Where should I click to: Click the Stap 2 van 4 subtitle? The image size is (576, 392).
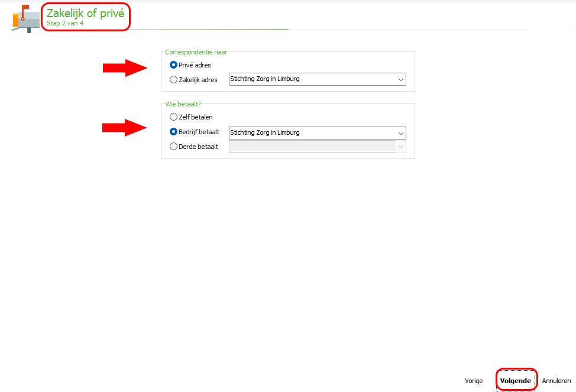coord(65,24)
